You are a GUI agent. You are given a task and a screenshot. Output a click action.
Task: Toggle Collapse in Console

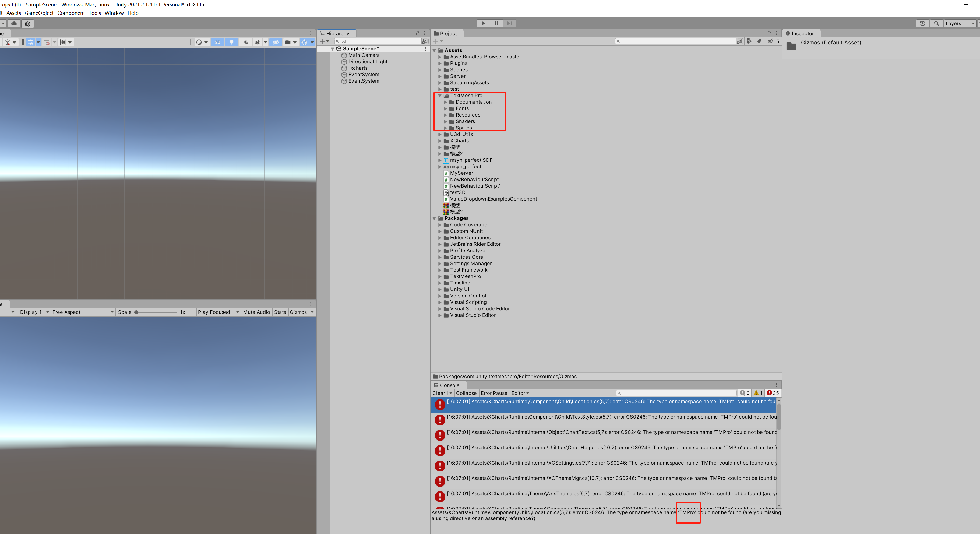[466, 393]
